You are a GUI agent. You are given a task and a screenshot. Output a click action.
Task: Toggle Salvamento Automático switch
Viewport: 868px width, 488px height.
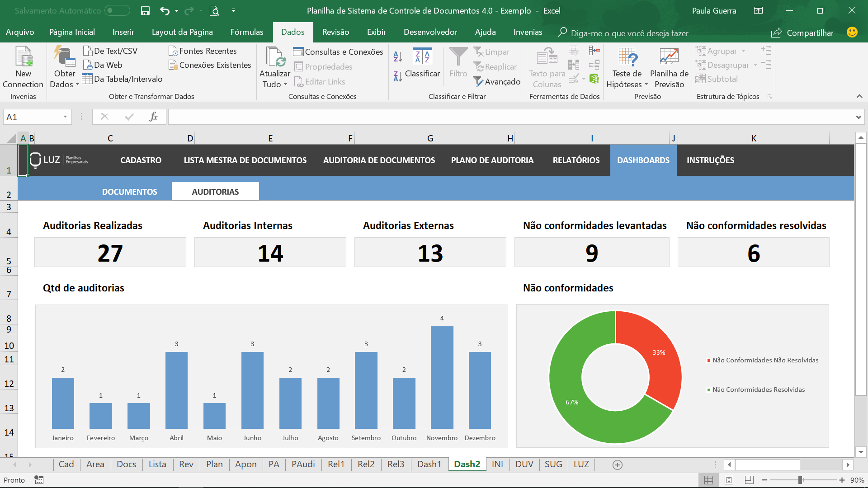point(117,10)
